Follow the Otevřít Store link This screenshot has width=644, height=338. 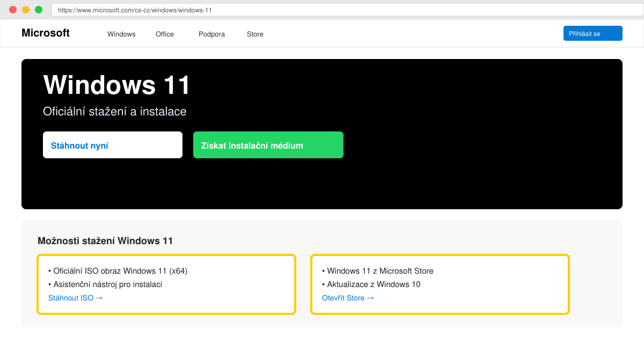pyautogui.click(x=348, y=298)
